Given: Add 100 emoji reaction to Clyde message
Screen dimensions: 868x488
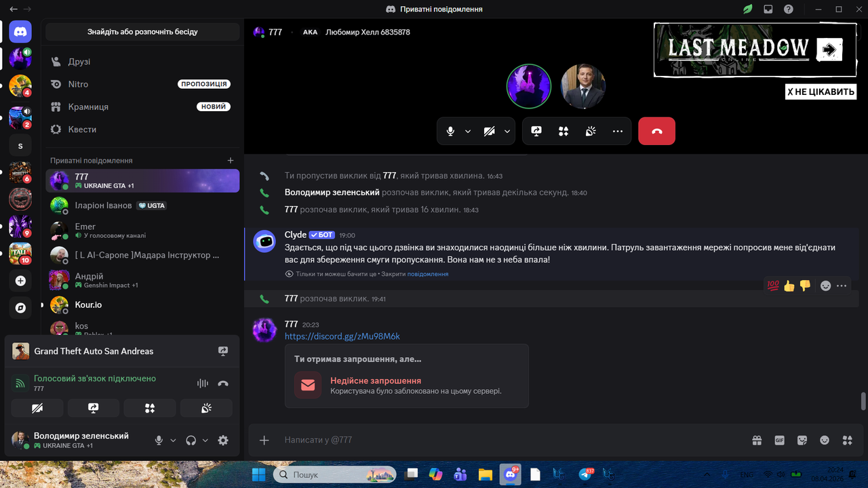Looking at the screenshot, I should [x=773, y=286].
